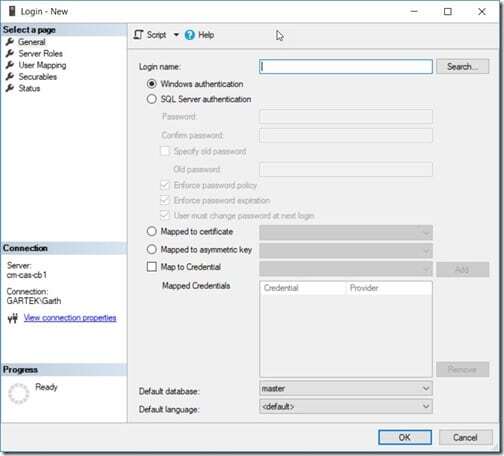504x456 pixels.
Task: Click the Credential column header
Action: point(303,288)
